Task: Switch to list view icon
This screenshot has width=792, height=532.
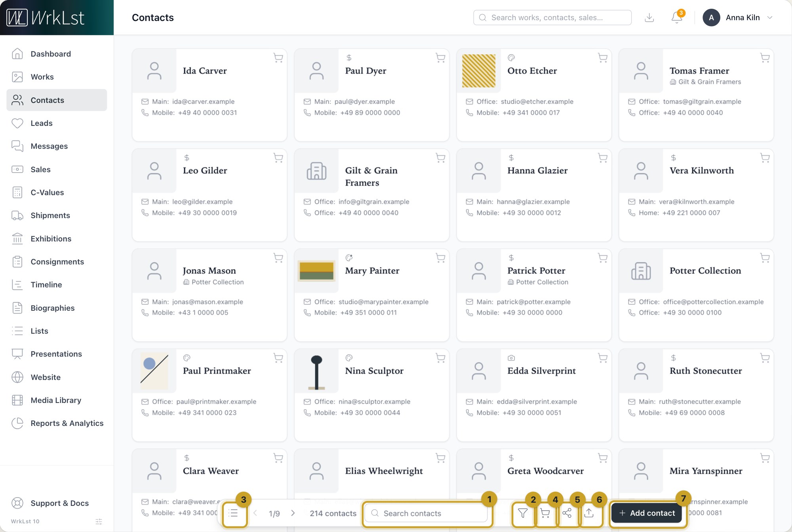Action: (x=234, y=513)
